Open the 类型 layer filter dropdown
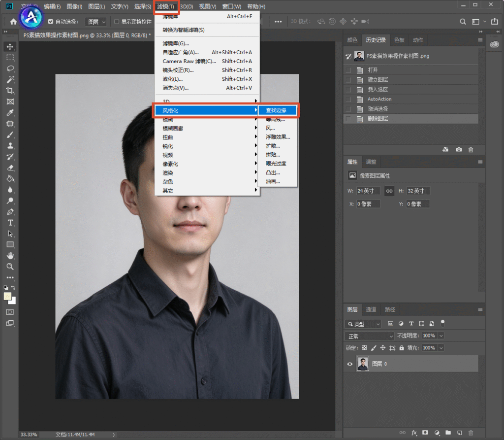 coord(363,324)
